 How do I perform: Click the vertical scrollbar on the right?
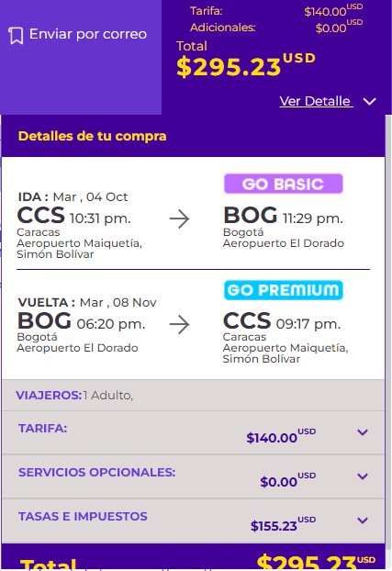pos(388,328)
